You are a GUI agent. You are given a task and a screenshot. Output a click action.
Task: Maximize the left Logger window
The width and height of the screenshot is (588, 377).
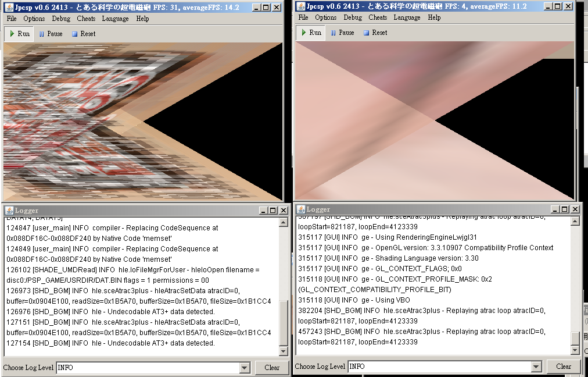click(x=274, y=210)
